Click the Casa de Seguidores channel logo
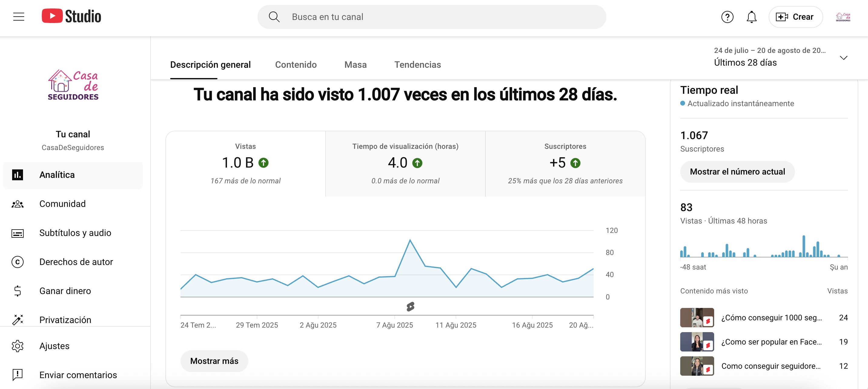This screenshot has height=389, width=868. tap(73, 85)
